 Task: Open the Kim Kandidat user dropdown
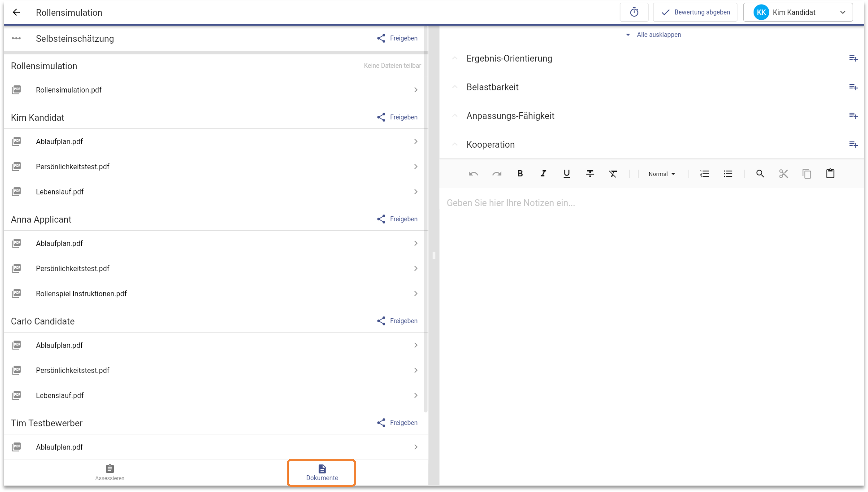pos(798,13)
